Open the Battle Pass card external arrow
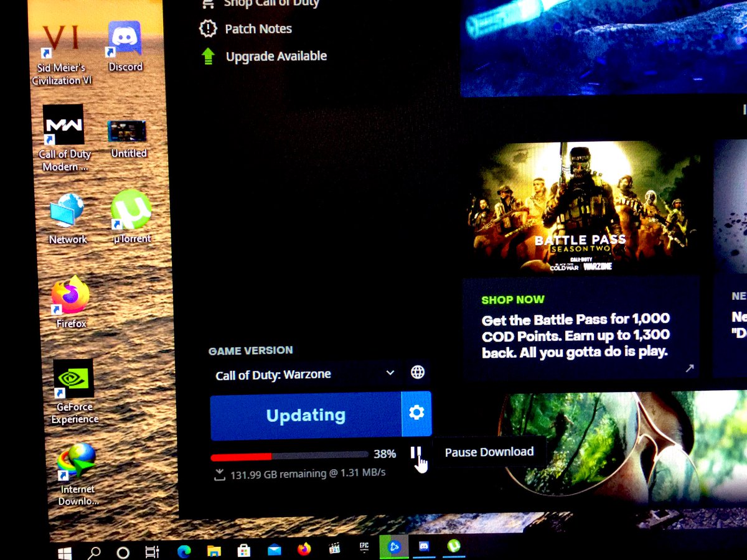 coord(689,368)
